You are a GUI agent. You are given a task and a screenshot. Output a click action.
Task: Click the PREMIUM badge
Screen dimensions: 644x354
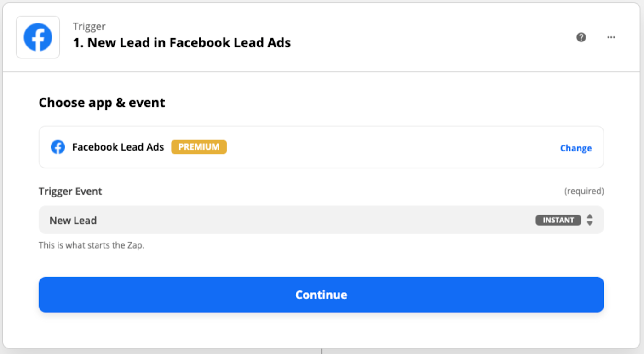[199, 147]
